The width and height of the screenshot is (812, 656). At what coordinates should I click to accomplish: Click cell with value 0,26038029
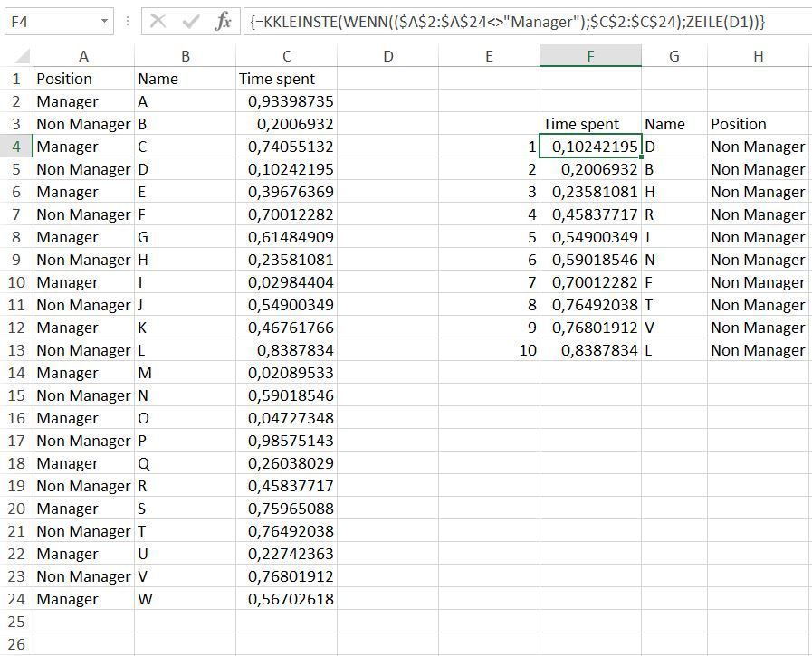tap(286, 463)
